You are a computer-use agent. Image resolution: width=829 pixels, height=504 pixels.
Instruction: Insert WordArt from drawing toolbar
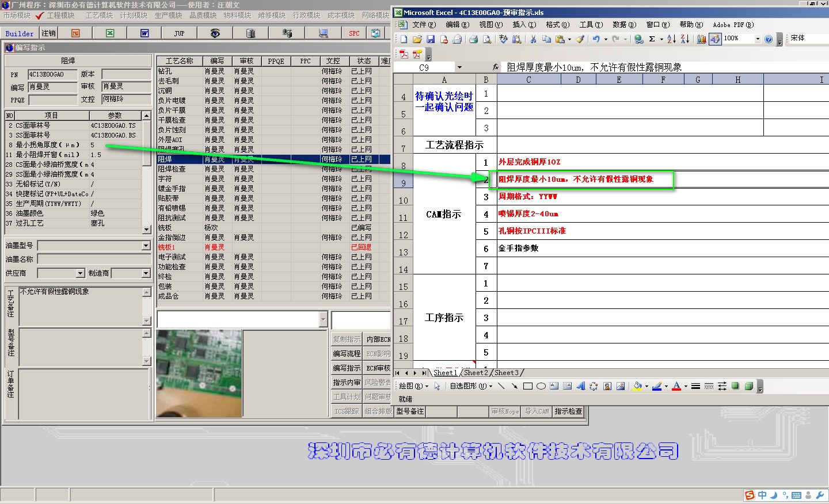[x=580, y=386]
